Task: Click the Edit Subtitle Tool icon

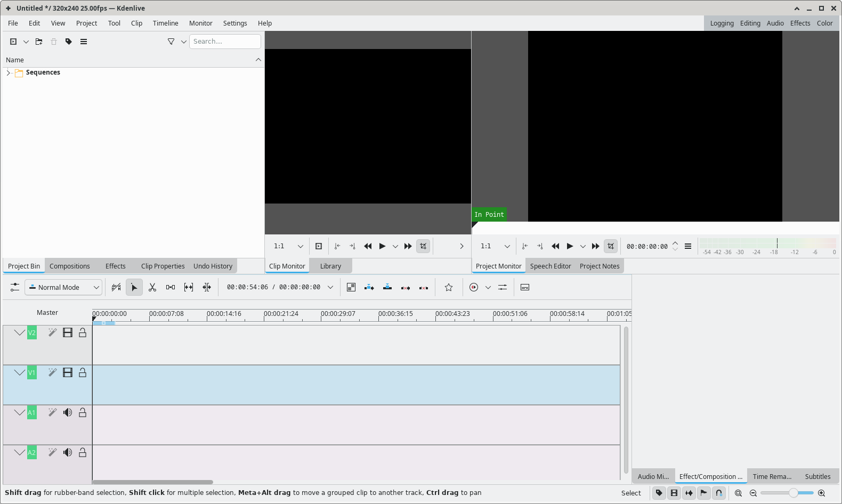Action: tap(525, 287)
